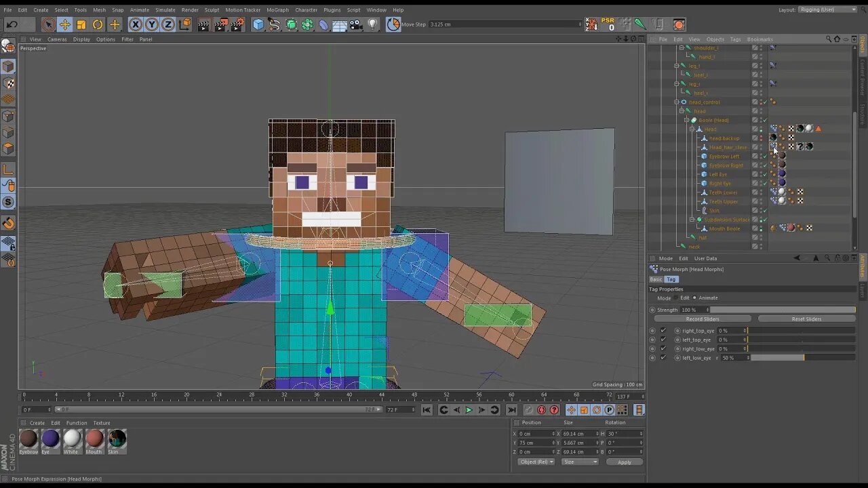Add a camera object
This screenshot has height=488, width=868.
357,24
